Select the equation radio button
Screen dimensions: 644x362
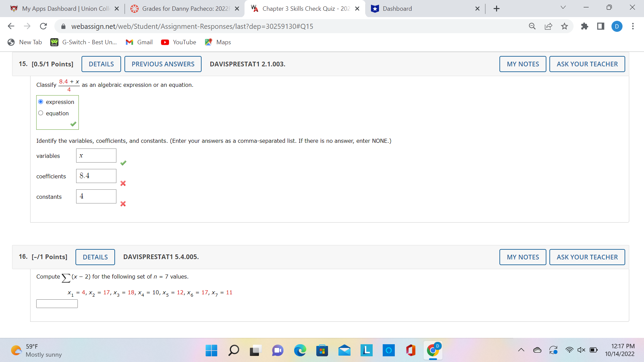pos(41,113)
